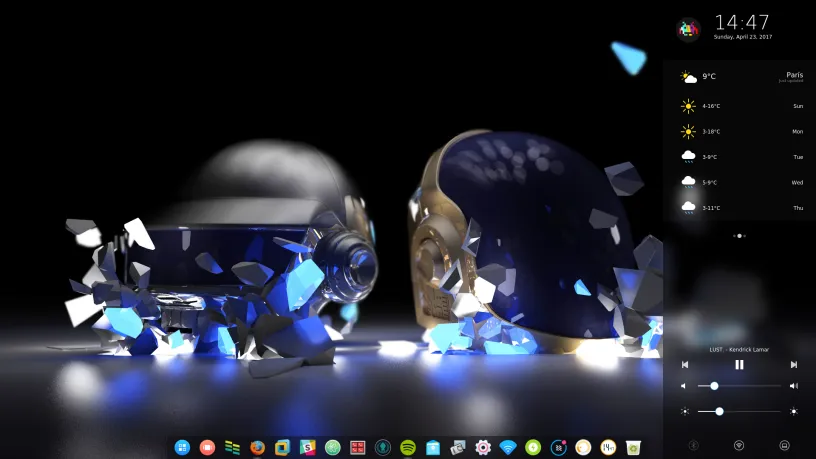The width and height of the screenshot is (816, 459).
Task: Click the volume slider handle
Action: pos(714,386)
